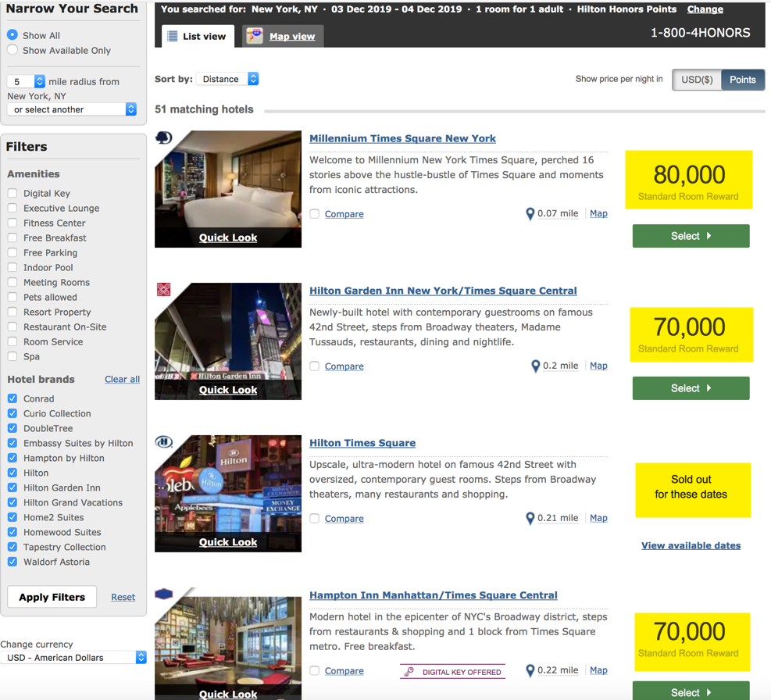Click the 80,000 Standard Room Reward price box
This screenshot has height=700, width=771.
pyautogui.click(x=689, y=180)
